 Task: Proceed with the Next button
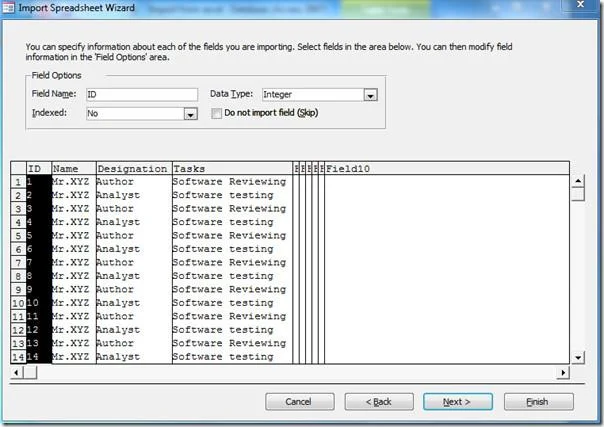coord(458,402)
